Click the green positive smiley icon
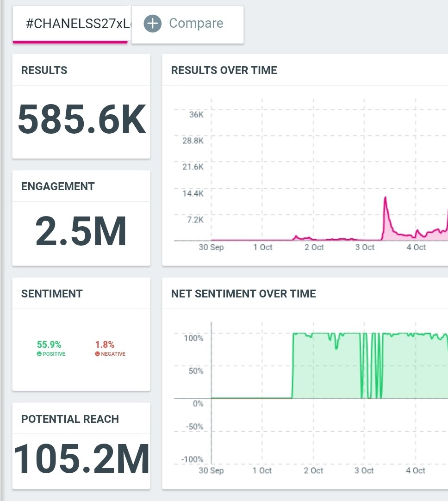This screenshot has height=501, width=448. (39, 354)
